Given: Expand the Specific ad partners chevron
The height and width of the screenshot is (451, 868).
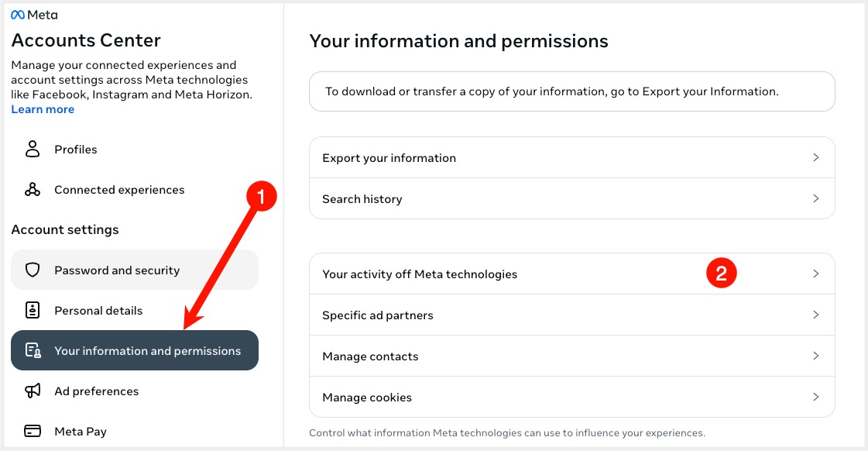Looking at the screenshot, I should click(815, 315).
